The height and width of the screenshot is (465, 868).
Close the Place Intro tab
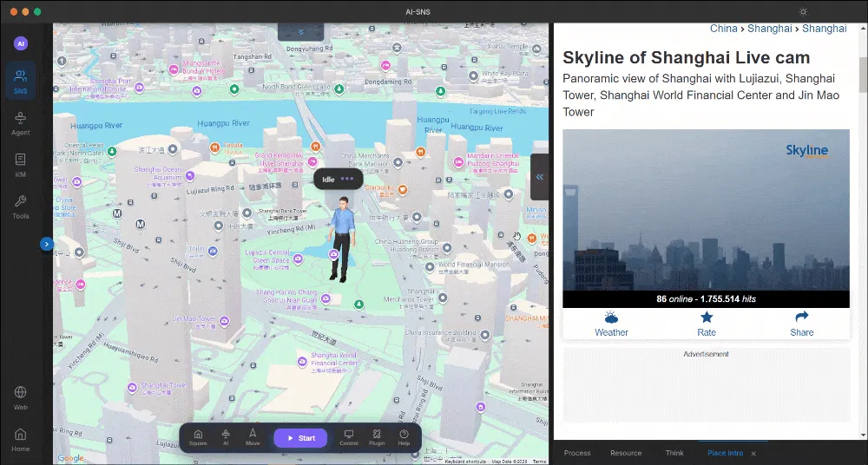coord(753,454)
